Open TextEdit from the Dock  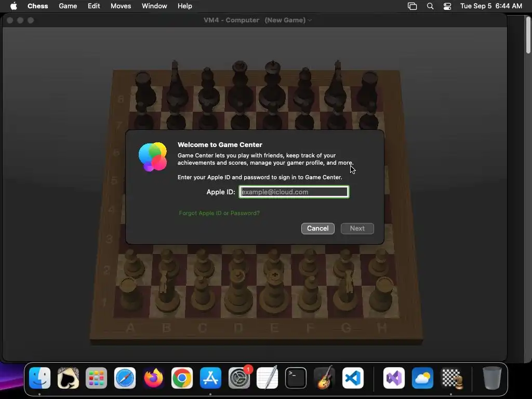pos(268,378)
